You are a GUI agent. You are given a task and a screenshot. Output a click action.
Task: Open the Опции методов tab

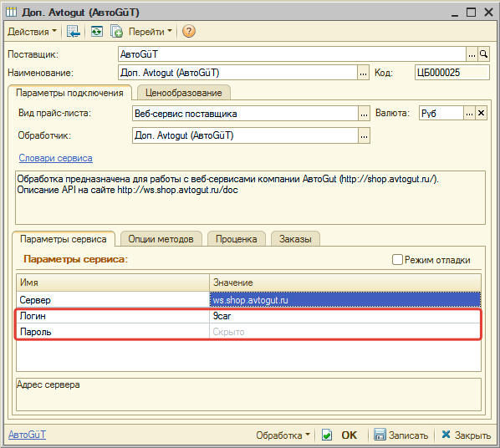[161, 239]
